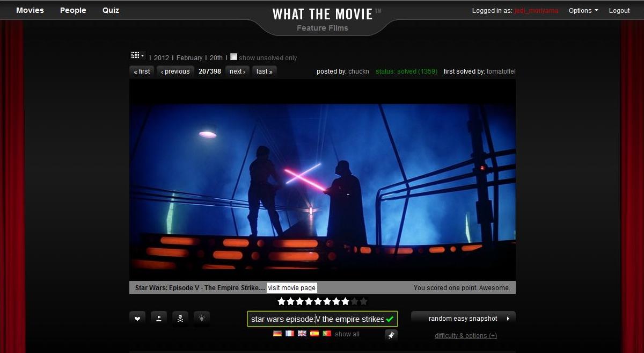Screen dimensions: 644x353
Task: Open poster chuckn's profile
Action: [358, 71]
